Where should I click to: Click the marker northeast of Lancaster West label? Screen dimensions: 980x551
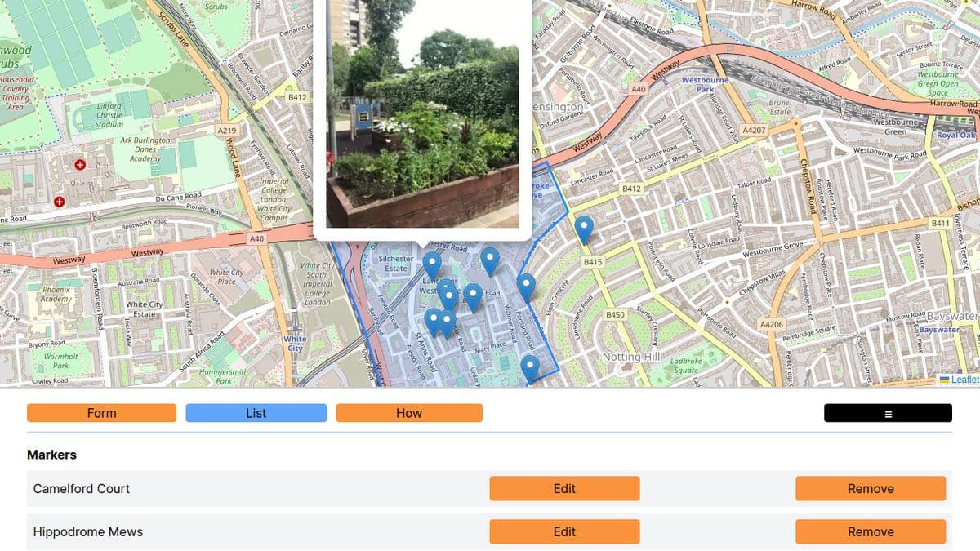point(489,261)
